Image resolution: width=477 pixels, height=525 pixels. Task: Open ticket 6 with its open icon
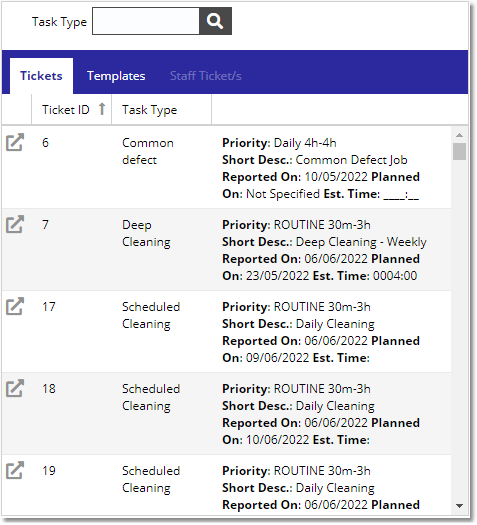click(x=15, y=142)
